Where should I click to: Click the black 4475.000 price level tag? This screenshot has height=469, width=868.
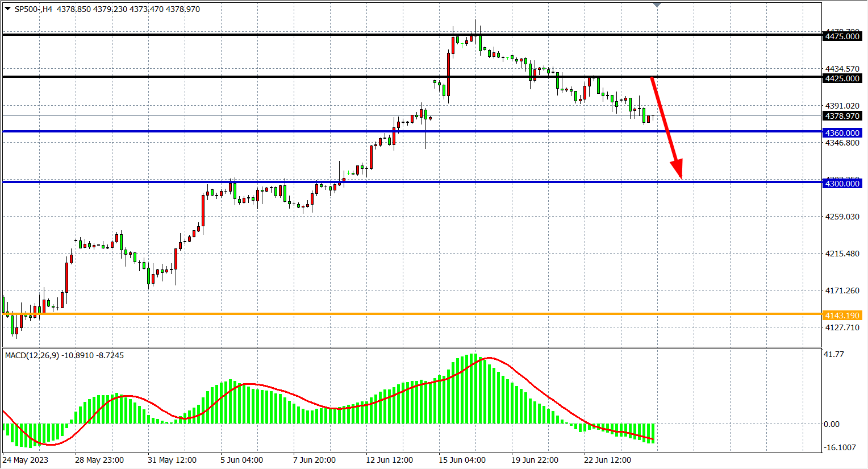pos(842,36)
